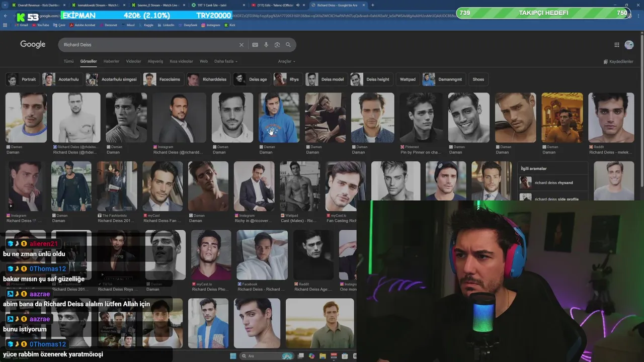This screenshot has height=362, width=644.
Task: Select the Videolar results tab
Action: point(133,61)
